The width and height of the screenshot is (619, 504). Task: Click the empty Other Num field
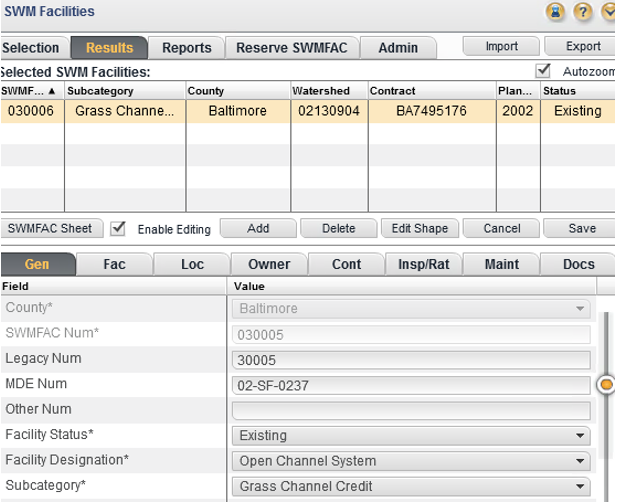(411, 411)
